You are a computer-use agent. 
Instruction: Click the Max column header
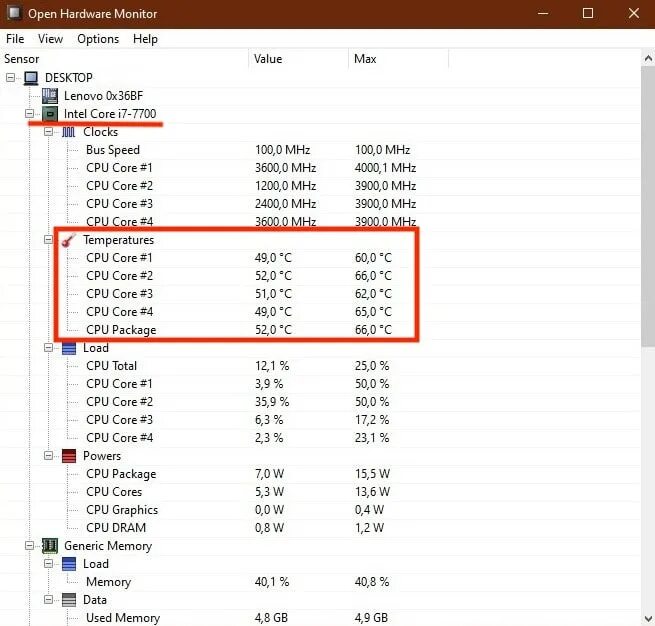click(x=399, y=59)
